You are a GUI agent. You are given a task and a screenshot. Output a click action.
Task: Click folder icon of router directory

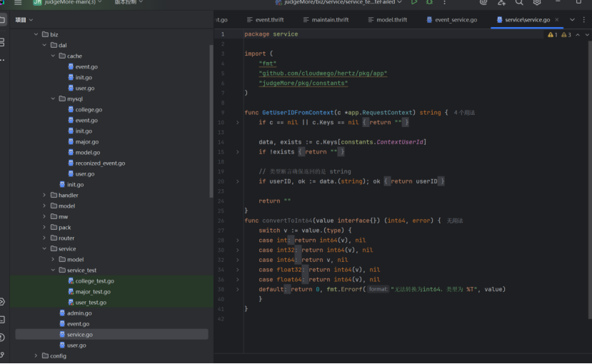point(54,238)
